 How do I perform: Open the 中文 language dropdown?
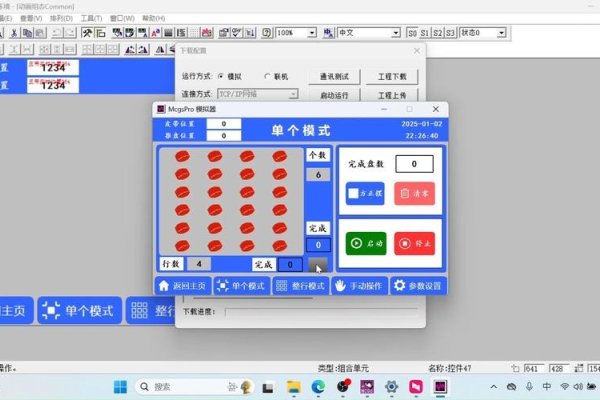point(396,33)
